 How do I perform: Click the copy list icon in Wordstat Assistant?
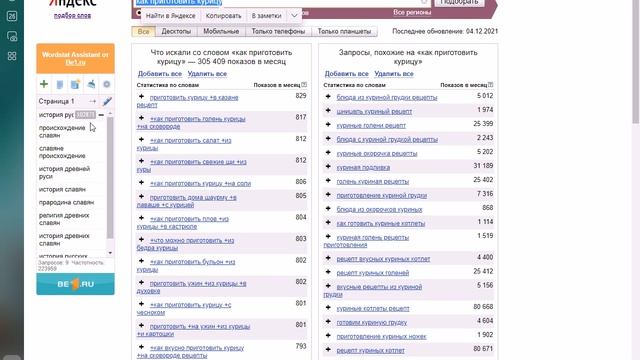point(60,84)
